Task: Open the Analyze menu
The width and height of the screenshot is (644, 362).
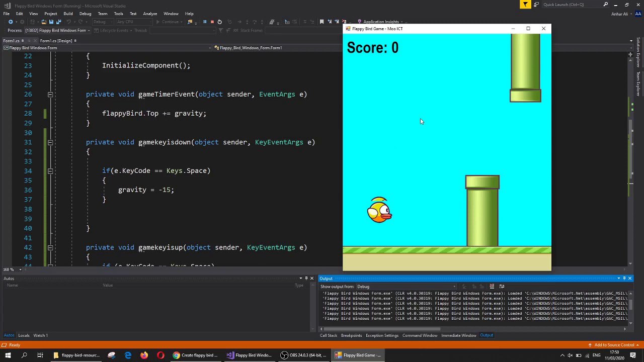Action: point(150,14)
